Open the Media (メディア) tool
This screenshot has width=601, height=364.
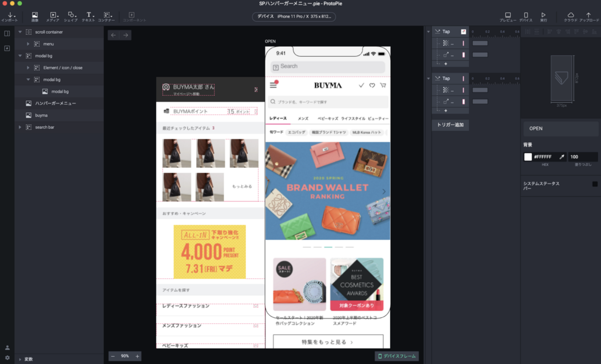53,17
